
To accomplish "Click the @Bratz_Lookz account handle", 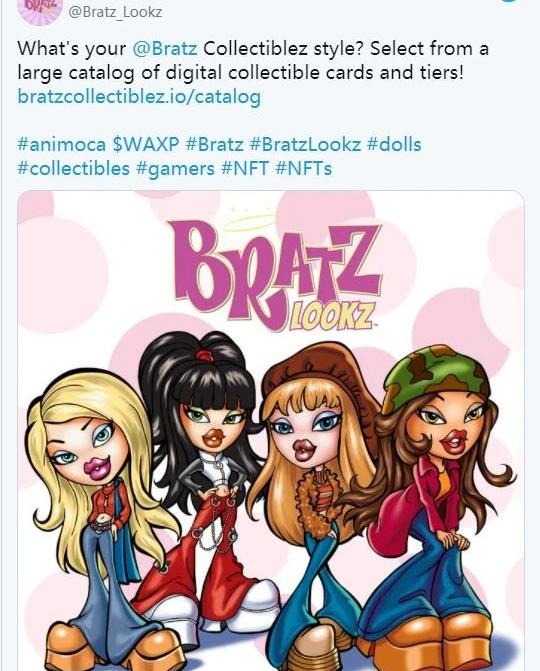I will coord(115,11).
